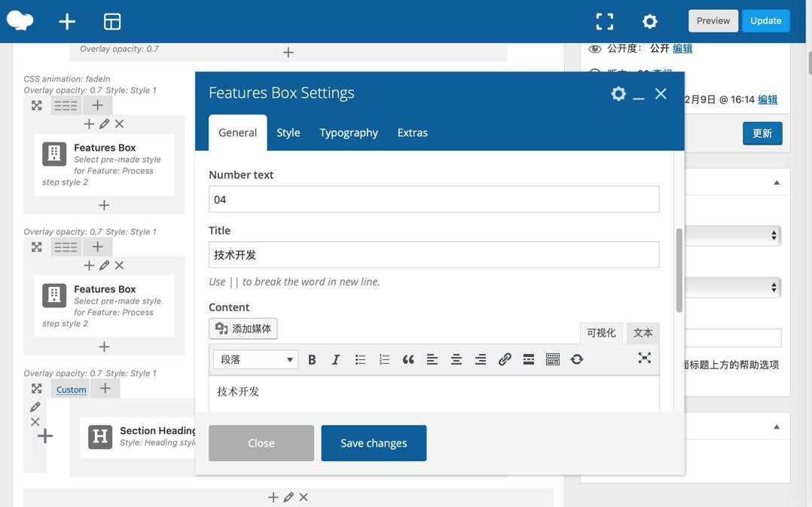Viewport: 812px width, 507px height.
Task: Click the Insert Read More tag icon
Action: point(529,359)
